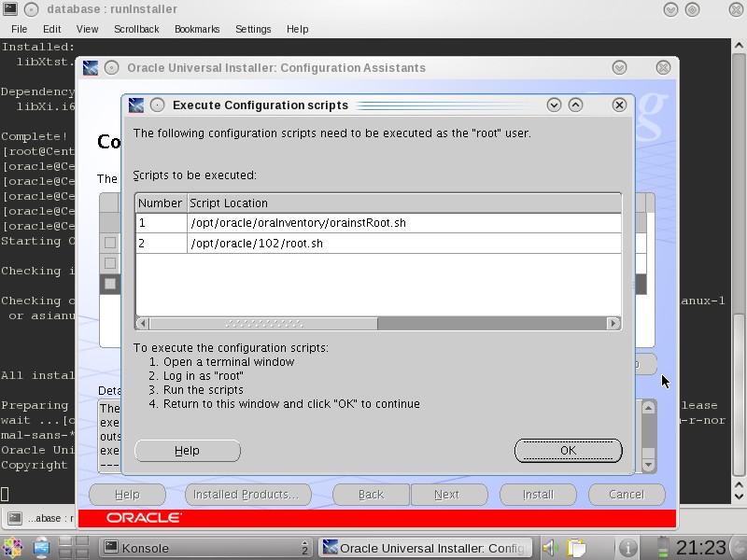The image size is (747, 560).
Task: Click up-arrow button in Execute Configuration scripts titlebar
Action: 575,105
